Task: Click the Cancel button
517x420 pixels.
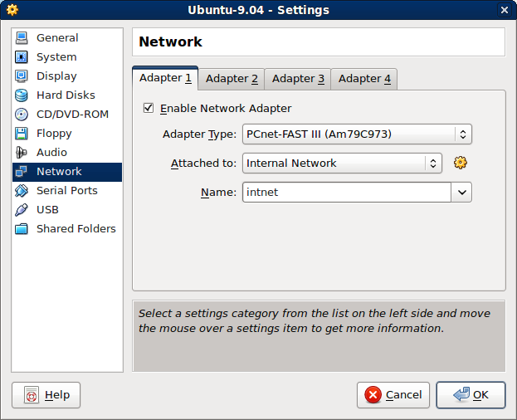Action: point(393,395)
